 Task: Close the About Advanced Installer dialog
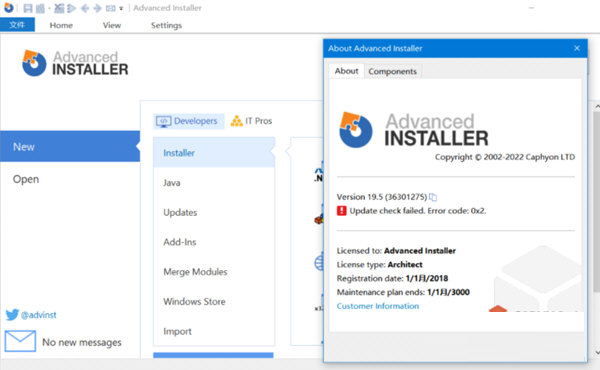[x=577, y=48]
